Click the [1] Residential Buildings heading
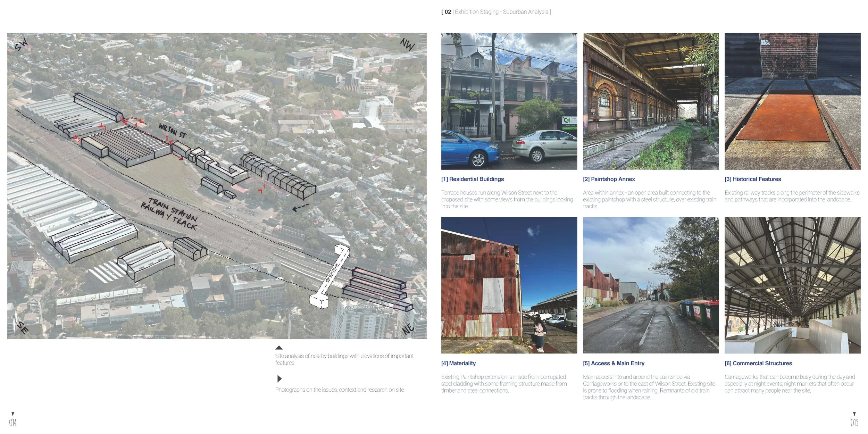Viewport: 868px width, 434px height. click(x=472, y=179)
